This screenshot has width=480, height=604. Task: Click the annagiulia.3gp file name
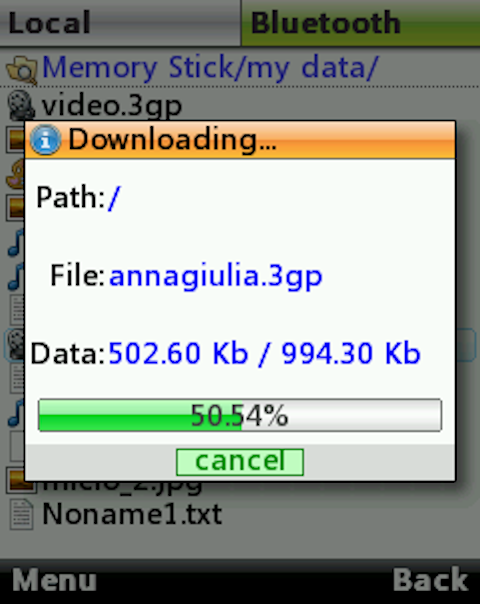[216, 277]
